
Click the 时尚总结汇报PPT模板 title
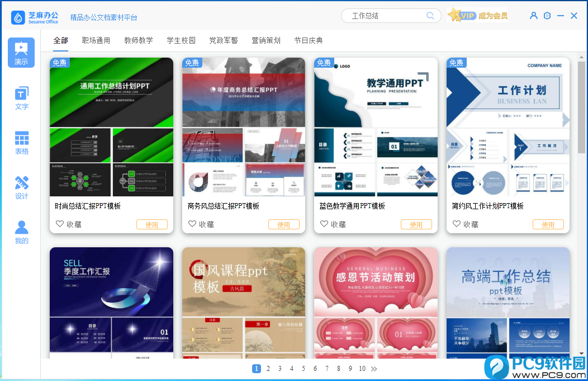coord(88,206)
